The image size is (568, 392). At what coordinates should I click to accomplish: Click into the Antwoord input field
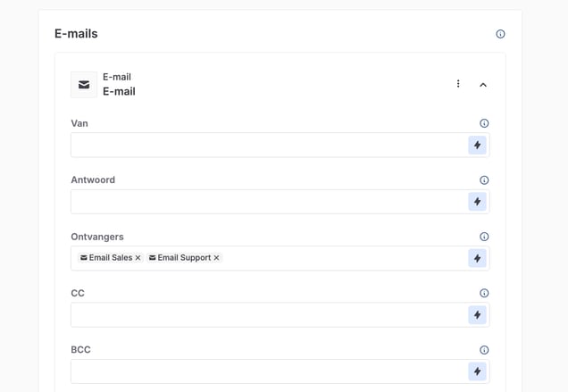coord(268,202)
